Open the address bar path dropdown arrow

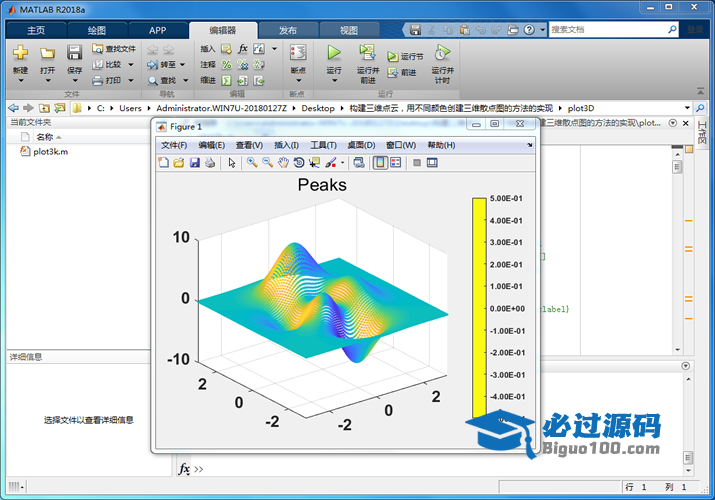(x=687, y=108)
